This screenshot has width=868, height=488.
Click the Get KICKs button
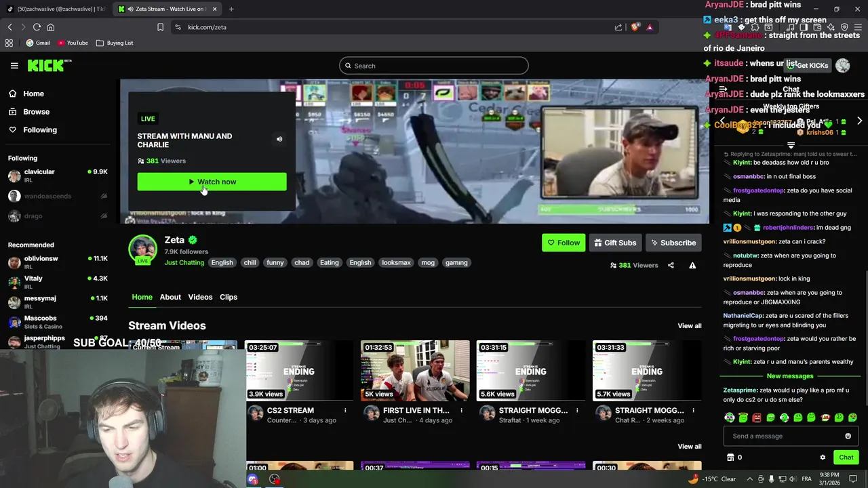pyautogui.click(x=808, y=65)
